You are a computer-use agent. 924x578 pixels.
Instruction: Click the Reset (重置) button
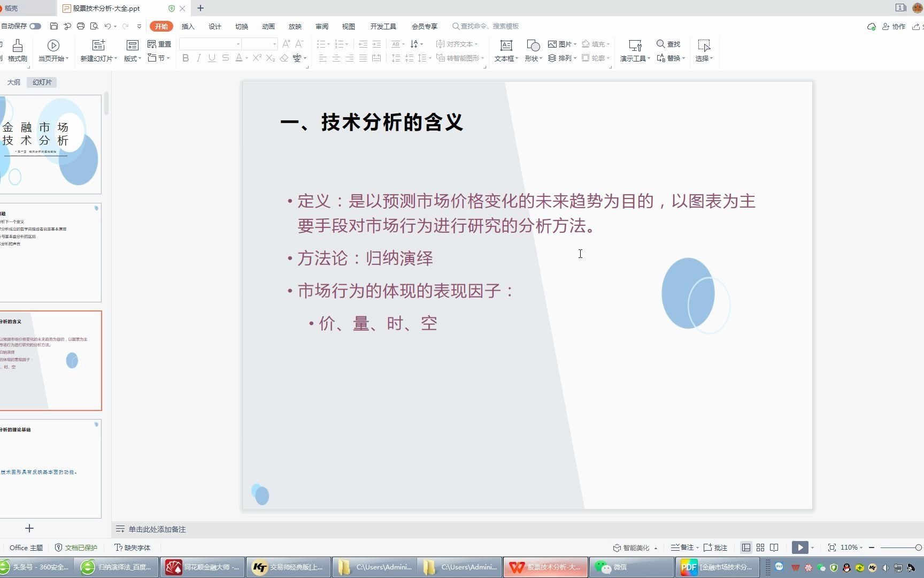(x=159, y=44)
